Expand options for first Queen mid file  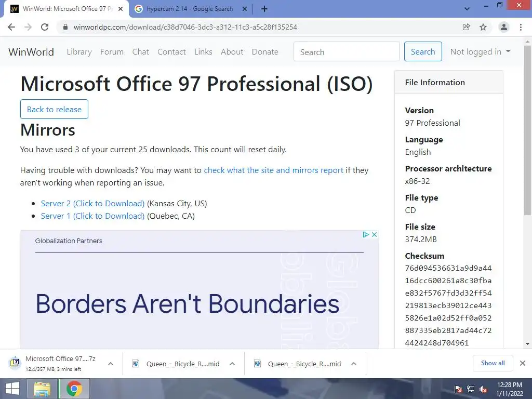(232, 364)
